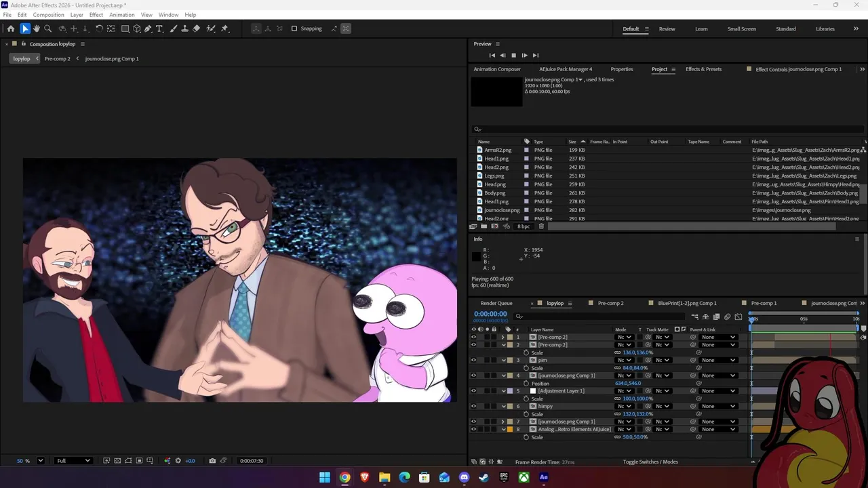The width and height of the screenshot is (868, 488).
Task: Switch to Small Screen workspace
Action: pos(742,29)
